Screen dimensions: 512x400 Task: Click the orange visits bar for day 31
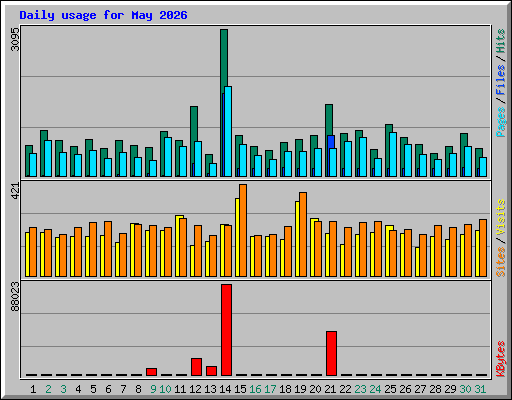483,248
